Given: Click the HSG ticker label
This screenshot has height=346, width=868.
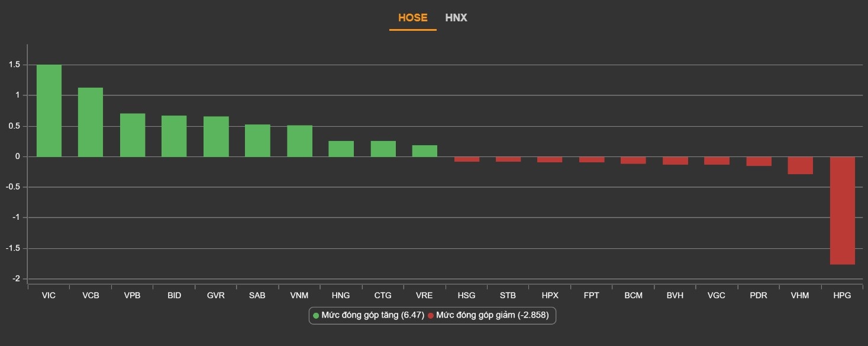Looking at the screenshot, I should click(466, 294).
